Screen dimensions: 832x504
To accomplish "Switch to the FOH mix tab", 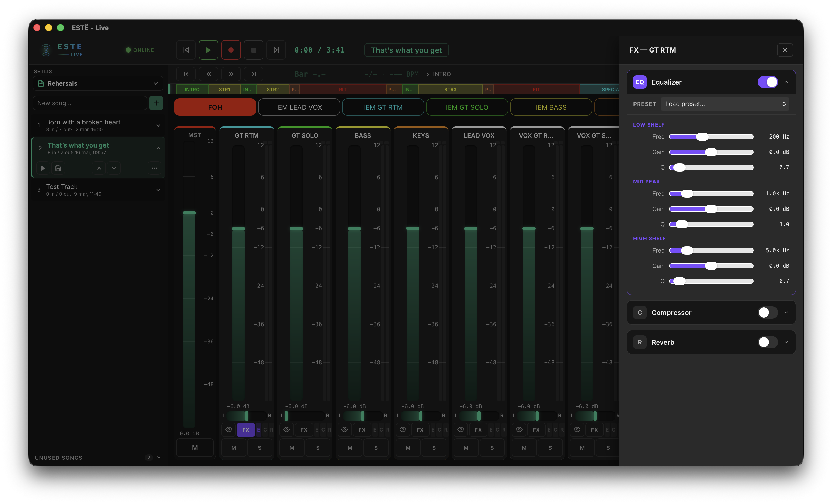I will (215, 107).
